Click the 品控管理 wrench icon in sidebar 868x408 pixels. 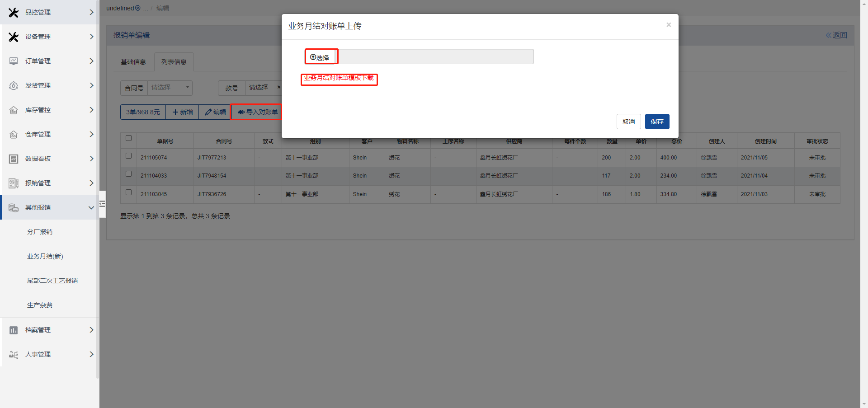[x=14, y=13]
